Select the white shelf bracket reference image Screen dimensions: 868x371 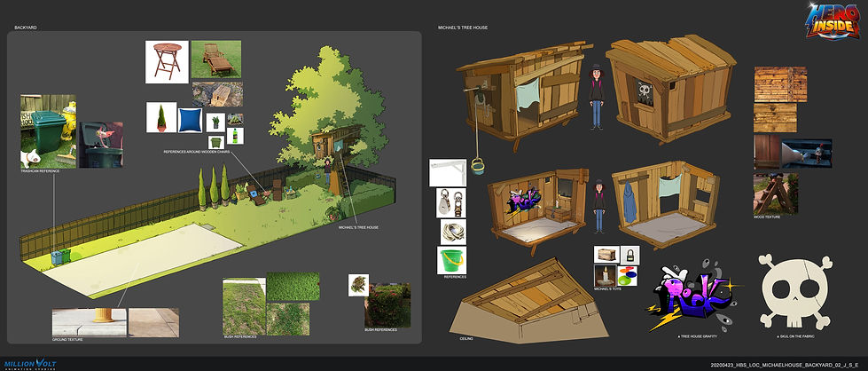pyautogui.click(x=448, y=172)
